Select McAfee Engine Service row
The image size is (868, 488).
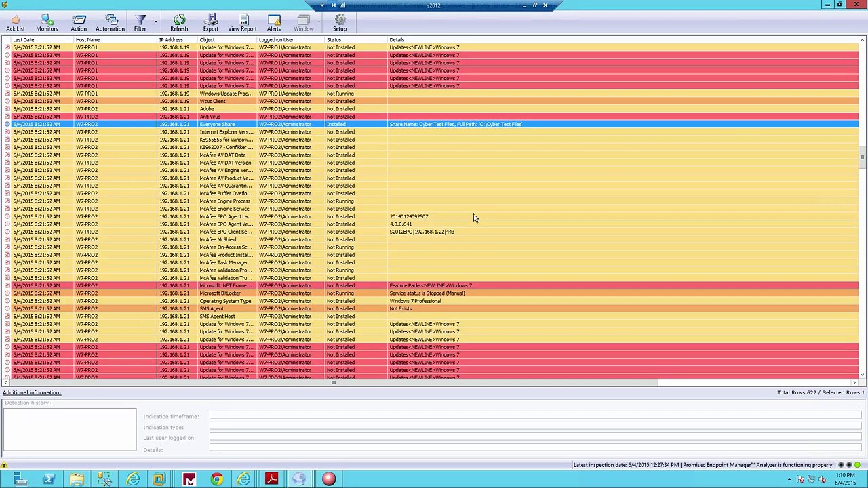[x=431, y=209]
